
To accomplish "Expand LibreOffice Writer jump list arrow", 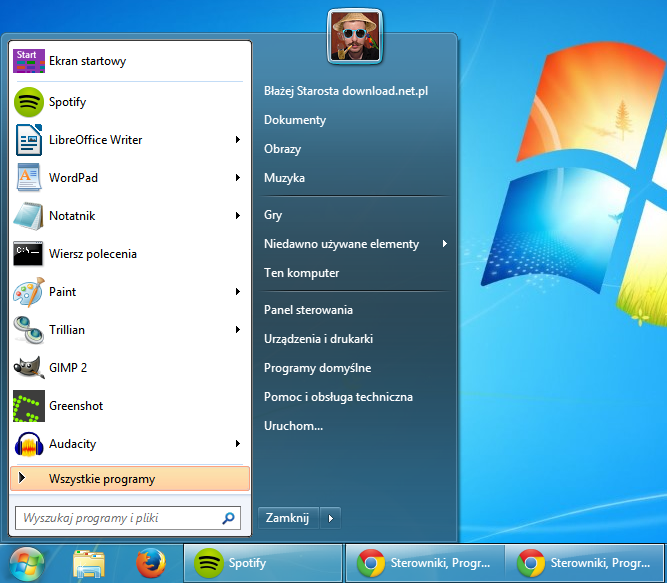I will pyautogui.click(x=238, y=139).
